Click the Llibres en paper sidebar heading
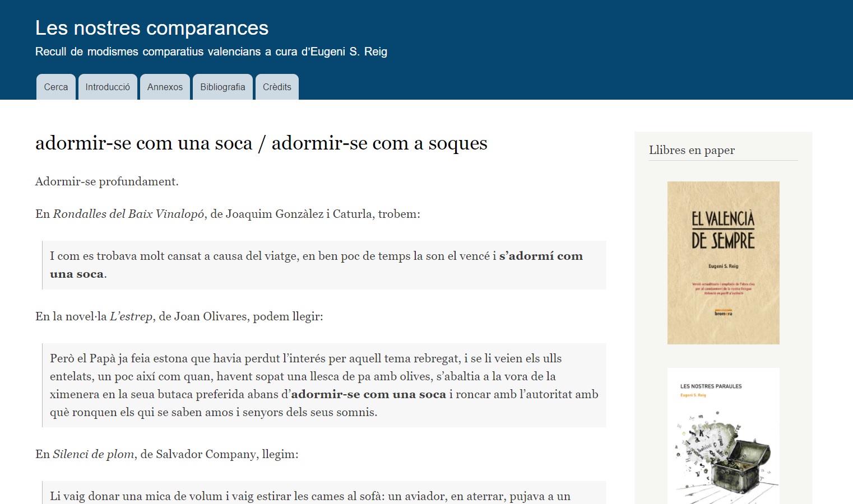The height and width of the screenshot is (504, 853). point(692,150)
